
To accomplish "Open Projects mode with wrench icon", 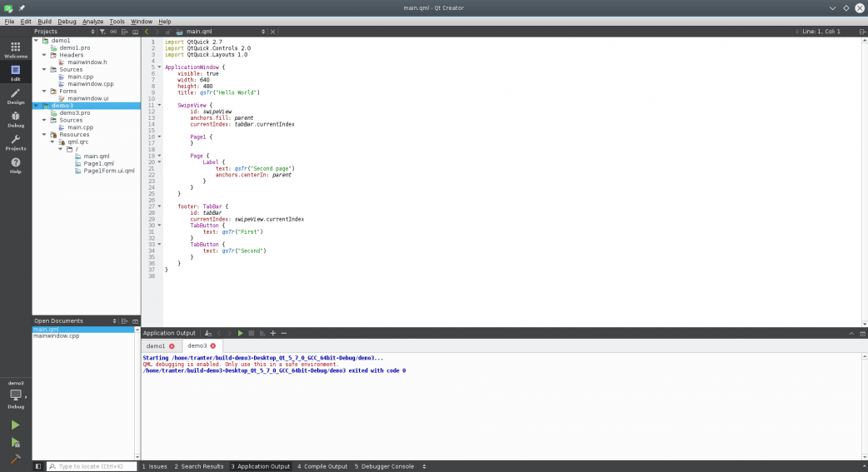I will coord(16,142).
